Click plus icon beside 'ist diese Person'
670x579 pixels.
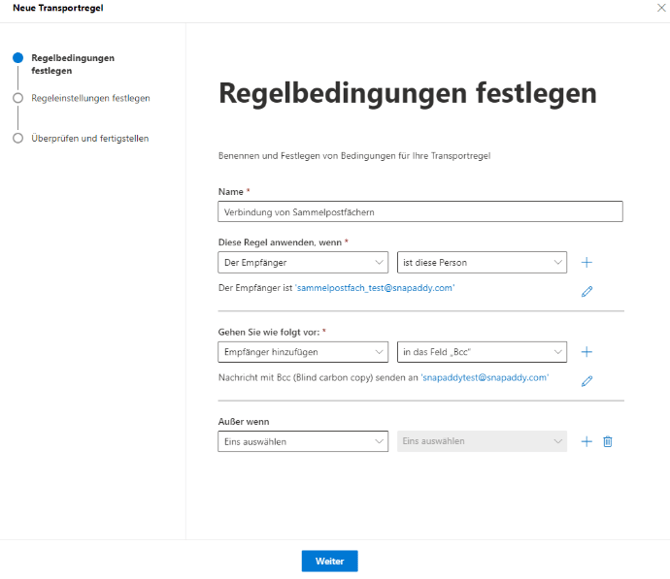[587, 263]
